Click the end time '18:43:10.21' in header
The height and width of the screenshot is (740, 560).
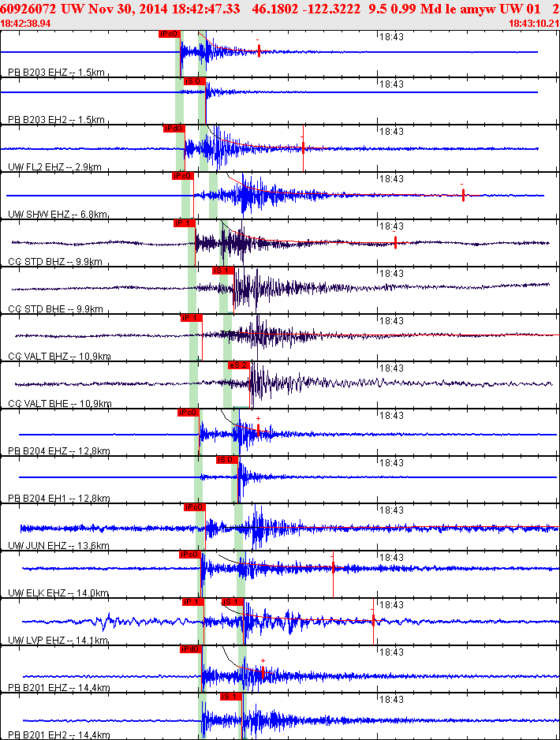(x=534, y=23)
